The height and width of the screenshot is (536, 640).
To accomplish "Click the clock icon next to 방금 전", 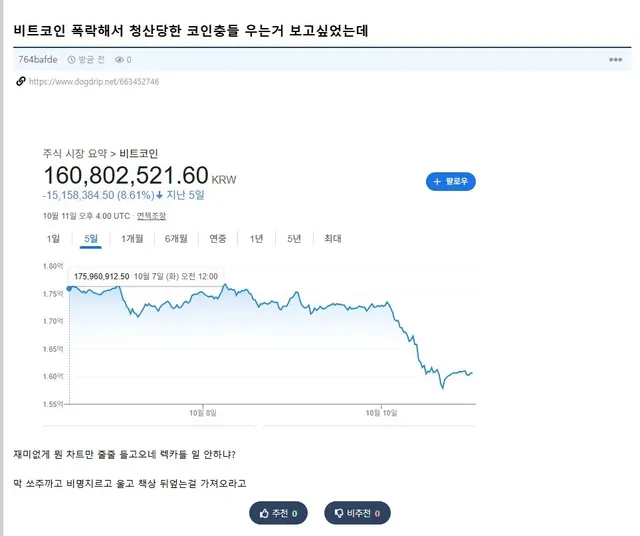I will click(x=70, y=60).
